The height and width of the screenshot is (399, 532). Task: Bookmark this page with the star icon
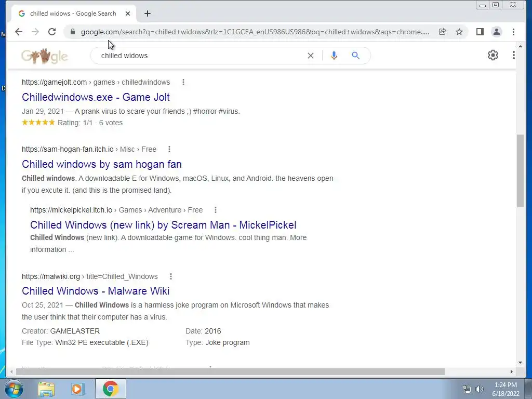click(459, 32)
